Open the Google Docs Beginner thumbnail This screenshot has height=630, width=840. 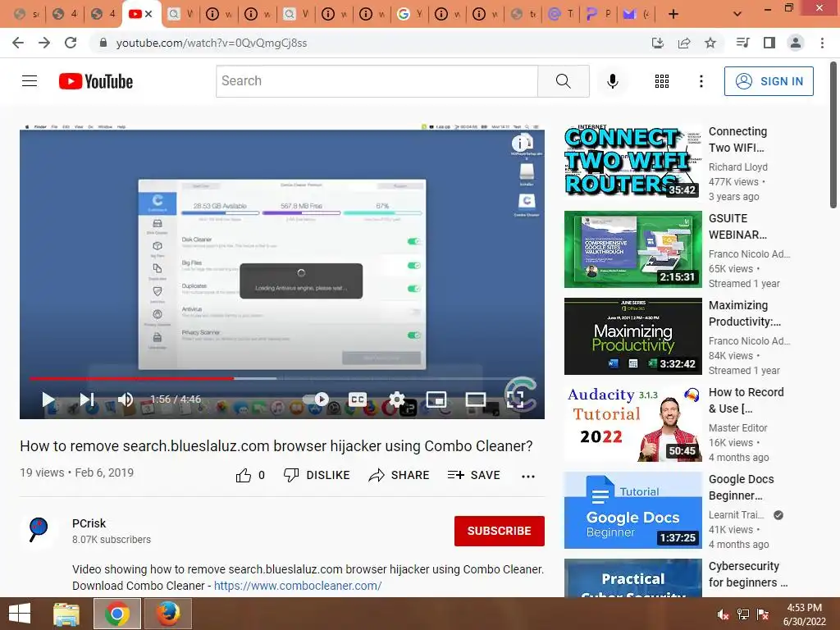[633, 510]
